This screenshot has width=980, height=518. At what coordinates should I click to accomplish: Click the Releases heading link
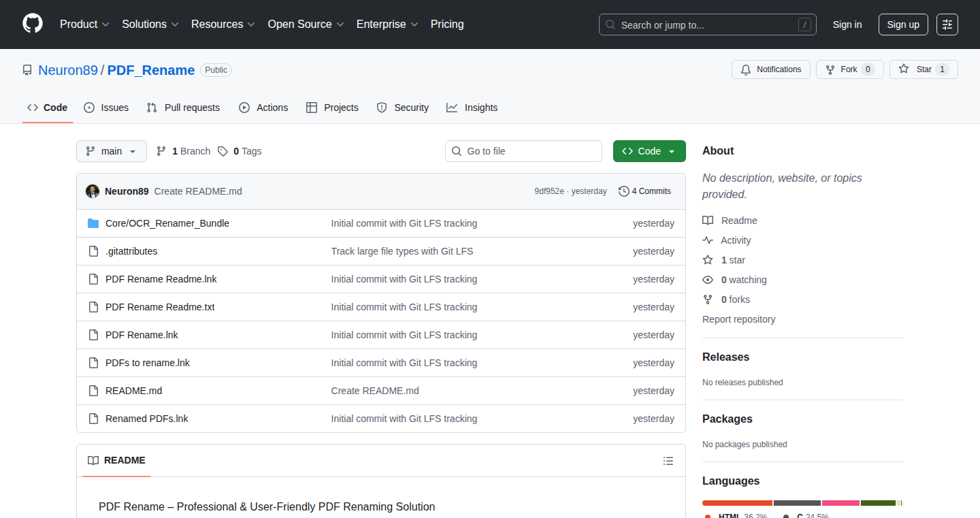pyautogui.click(x=725, y=357)
